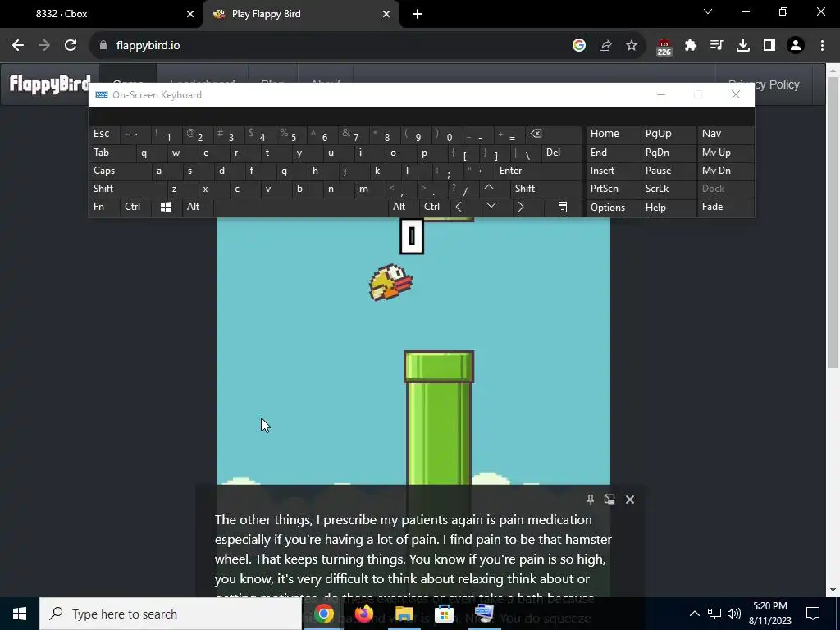Screen dimensions: 840x630
Task: Tap the Enter key on On-Screen Keyboard
Action: [x=538, y=171]
